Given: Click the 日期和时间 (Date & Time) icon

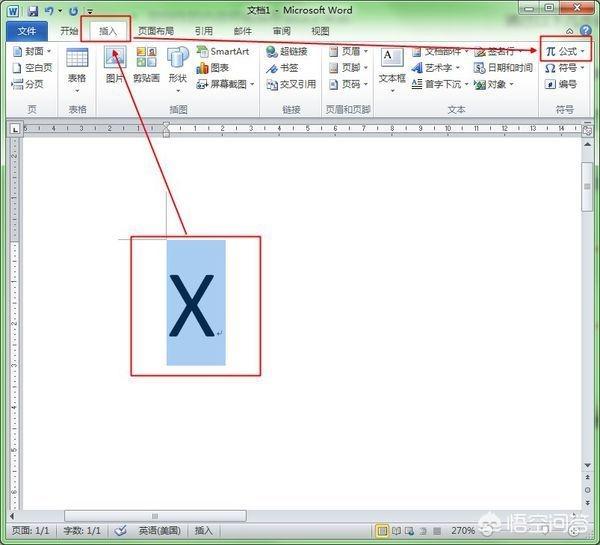Looking at the screenshot, I should pyautogui.click(x=479, y=68).
